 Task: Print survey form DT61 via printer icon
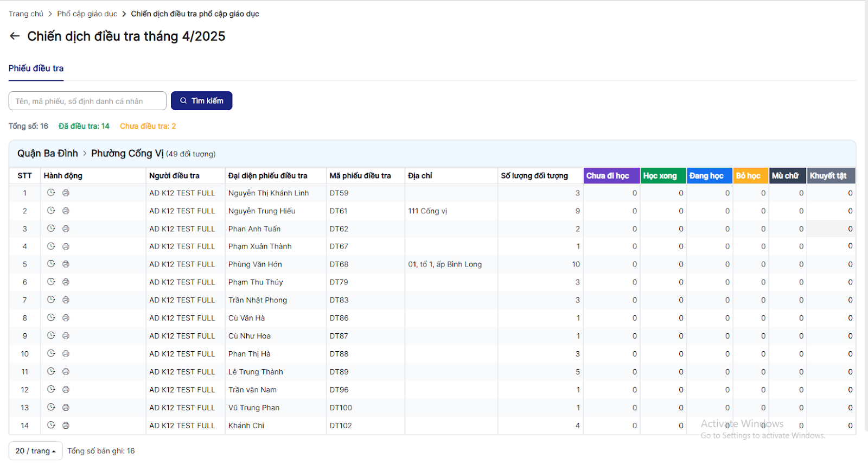(x=66, y=211)
